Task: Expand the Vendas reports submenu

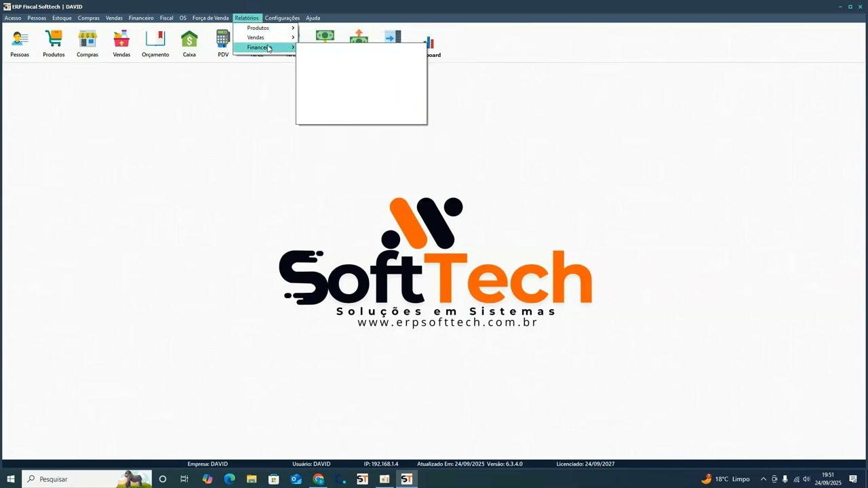Action: [x=265, y=37]
